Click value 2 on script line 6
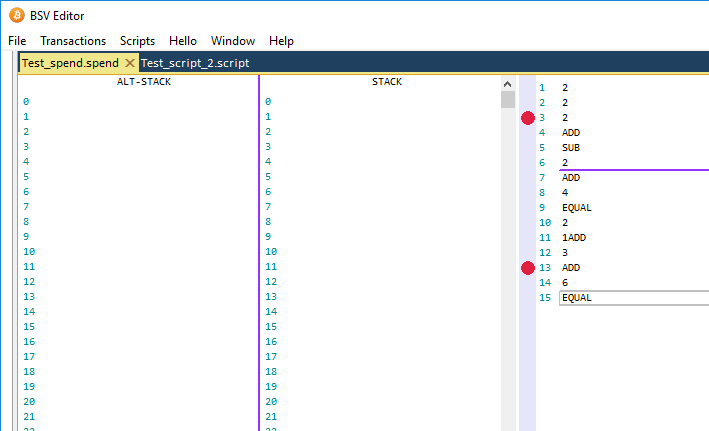The image size is (709, 431). click(565, 163)
